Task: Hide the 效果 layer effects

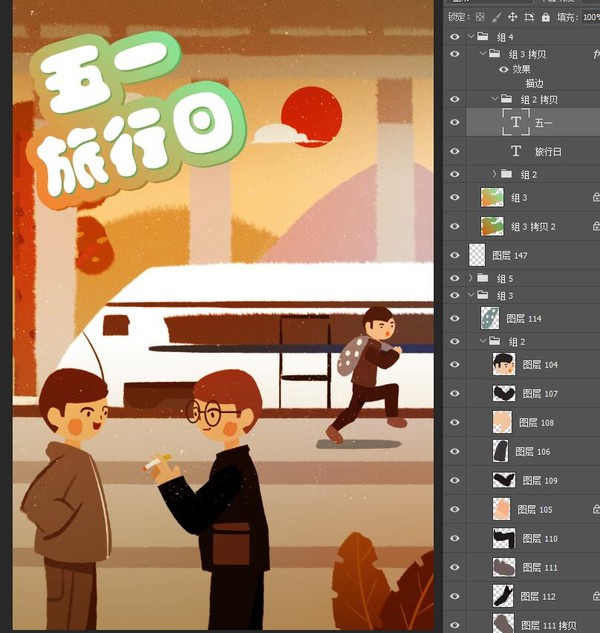Action: click(503, 69)
